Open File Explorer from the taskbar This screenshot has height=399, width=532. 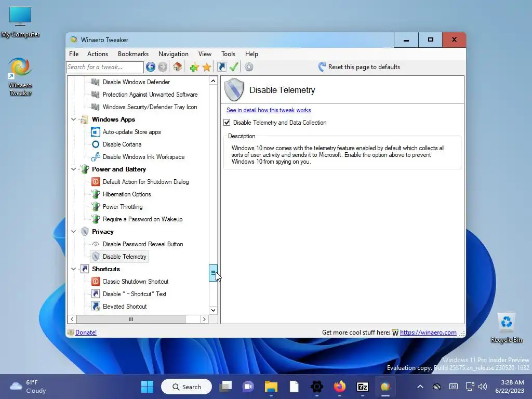(271, 387)
